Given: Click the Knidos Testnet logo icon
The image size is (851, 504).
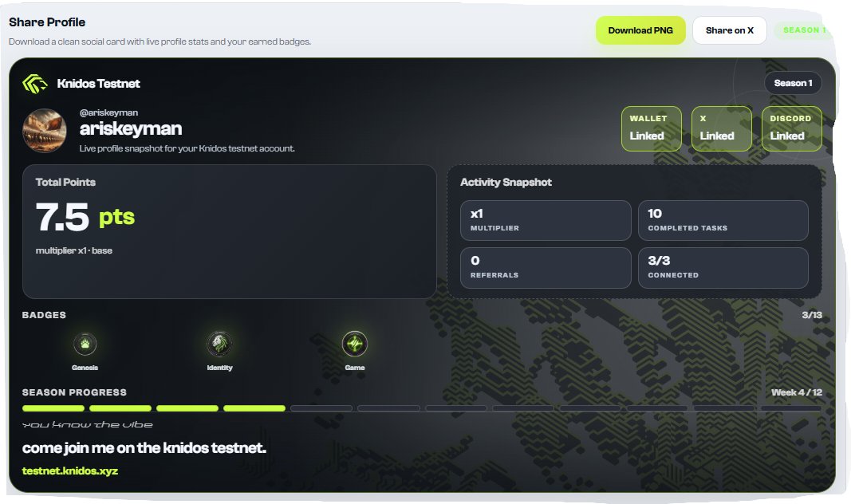Looking at the screenshot, I should pyautogui.click(x=35, y=84).
